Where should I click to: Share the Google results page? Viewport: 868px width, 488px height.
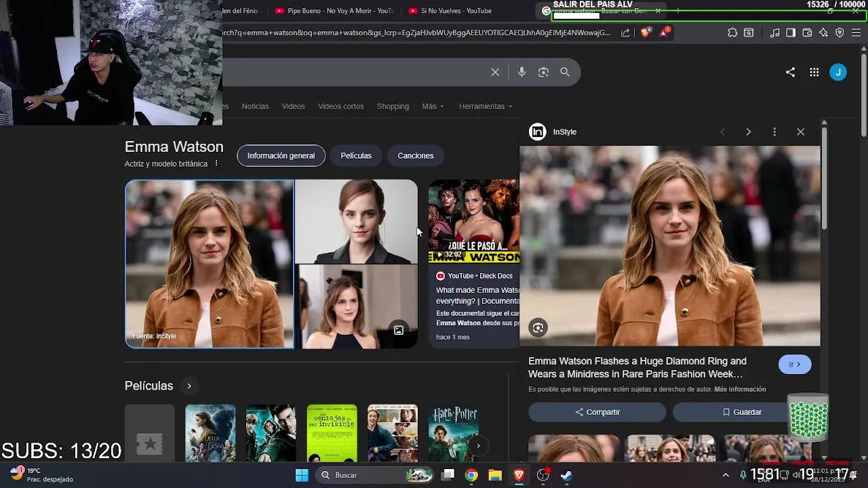click(x=790, y=72)
